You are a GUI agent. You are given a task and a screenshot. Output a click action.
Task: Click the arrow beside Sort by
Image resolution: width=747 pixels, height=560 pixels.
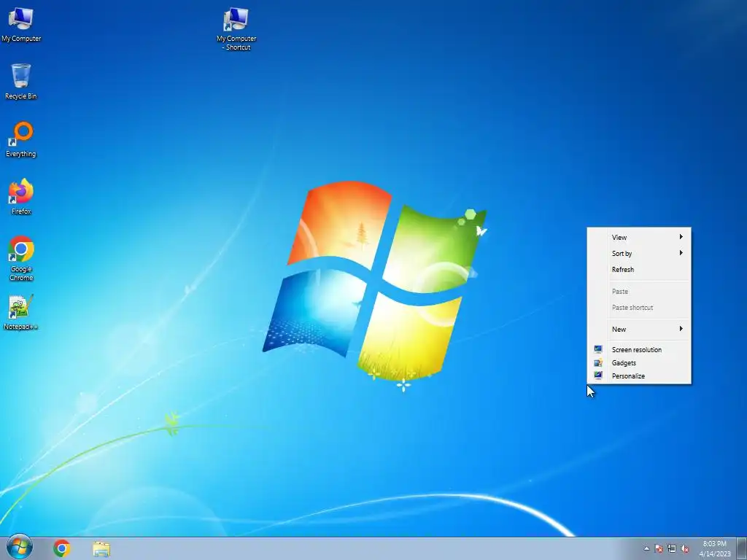(x=681, y=253)
